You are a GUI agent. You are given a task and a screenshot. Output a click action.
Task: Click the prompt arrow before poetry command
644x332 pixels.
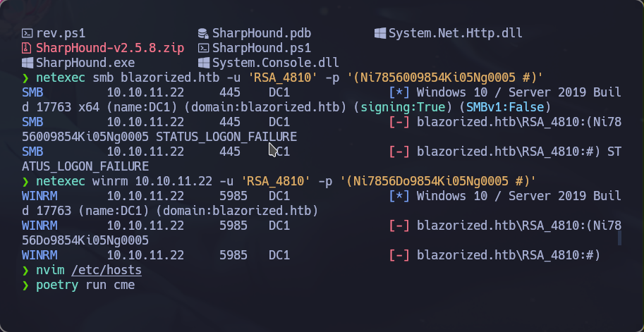coord(26,285)
